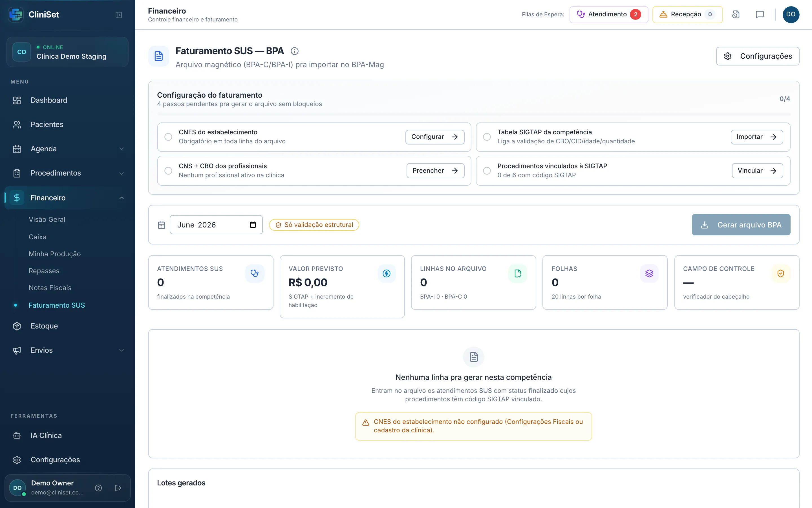This screenshot has width=812, height=508.
Task: Collapse the sidebar panel icon
Action: [x=118, y=15]
